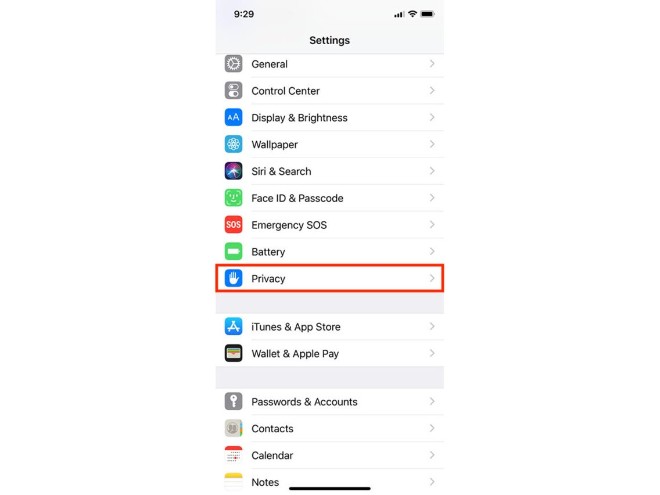The height and width of the screenshot is (495, 660).
Task: Expand the Privacy row chevron
Action: [x=432, y=278]
